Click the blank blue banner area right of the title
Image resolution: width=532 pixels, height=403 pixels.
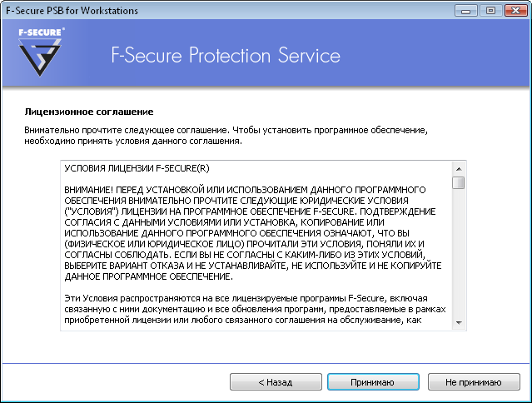433,56
